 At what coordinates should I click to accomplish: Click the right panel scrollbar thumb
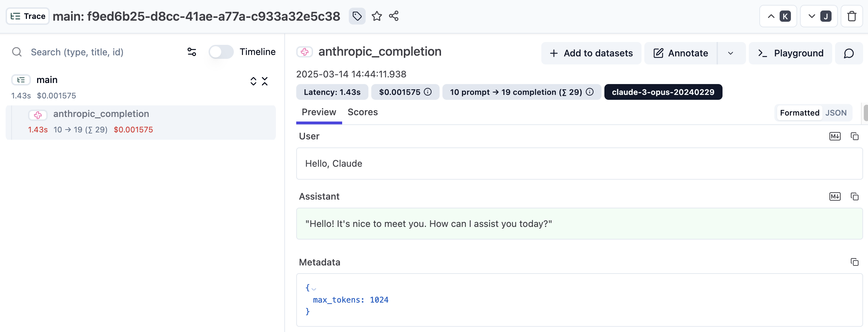(866, 113)
